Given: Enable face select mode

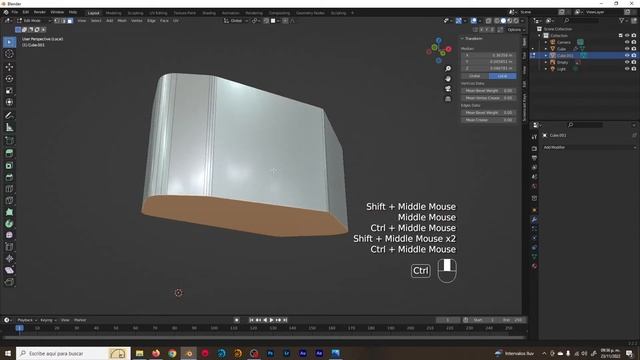Looking at the screenshot, I should [70, 20].
